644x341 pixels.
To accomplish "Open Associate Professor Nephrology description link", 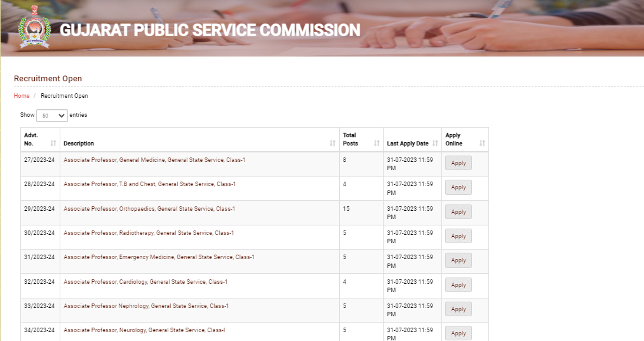I will tap(146, 306).
